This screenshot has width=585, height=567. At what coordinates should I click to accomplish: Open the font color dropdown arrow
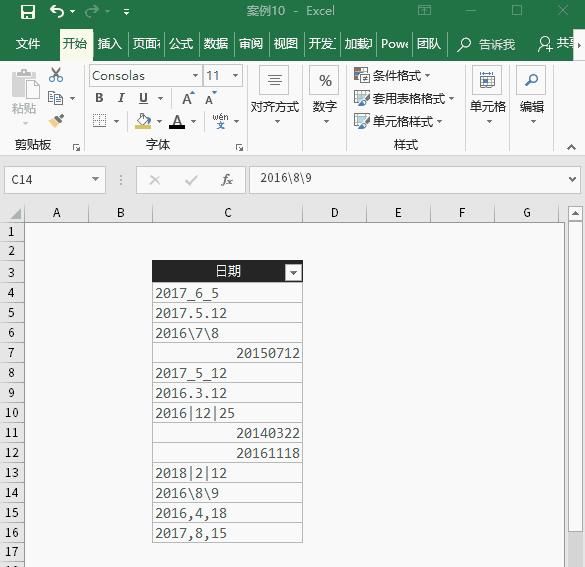point(193,121)
